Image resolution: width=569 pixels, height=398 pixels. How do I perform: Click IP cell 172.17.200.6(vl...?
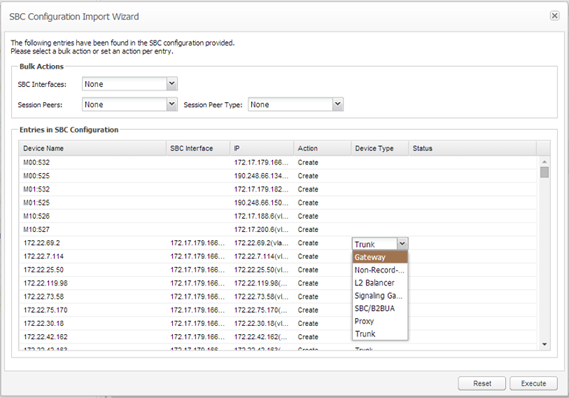[261, 230]
